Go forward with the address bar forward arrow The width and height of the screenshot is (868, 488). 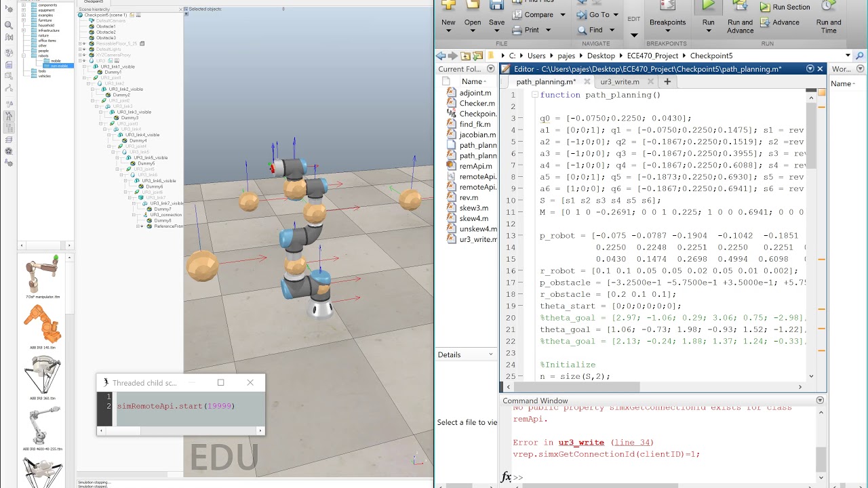pyautogui.click(x=452, y=56)
